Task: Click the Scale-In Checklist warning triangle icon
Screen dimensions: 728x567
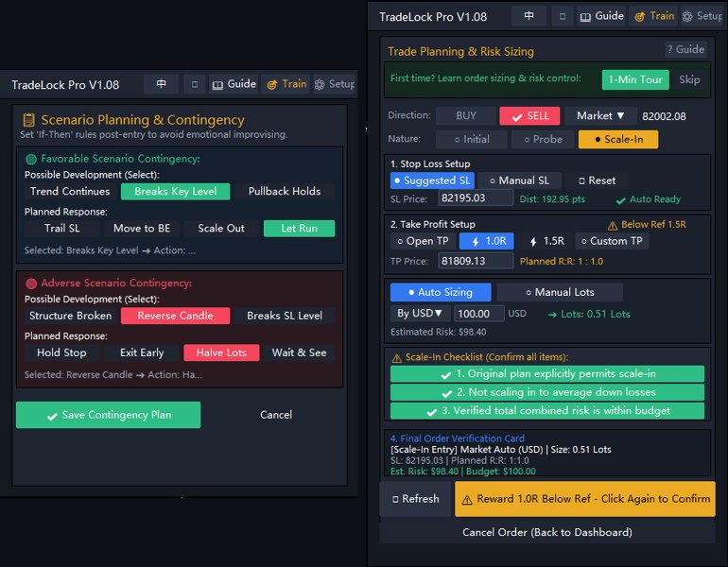Action: click(397, 358)
